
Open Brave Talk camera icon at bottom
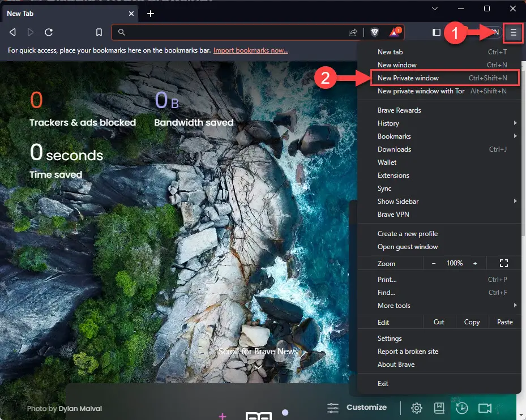pyautogui.click(x=484, y=408)
